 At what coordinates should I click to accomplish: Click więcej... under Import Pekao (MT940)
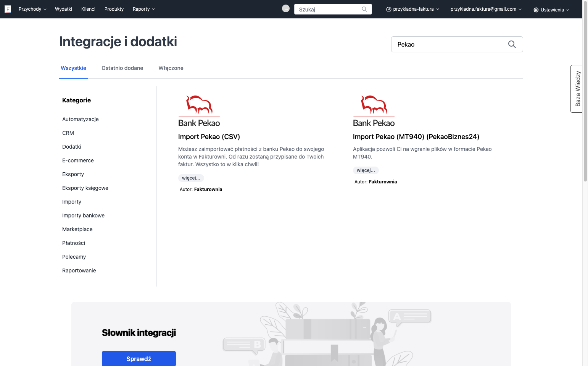366,170
